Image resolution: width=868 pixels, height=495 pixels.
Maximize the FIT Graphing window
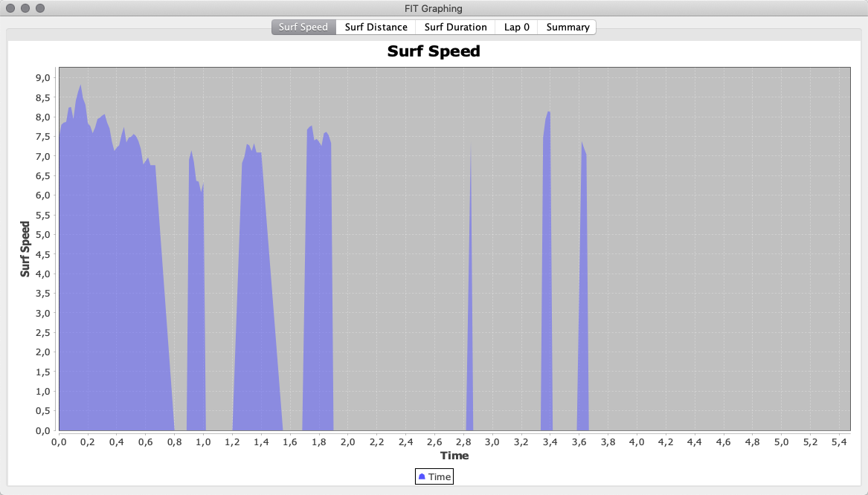click(x=40, y=8)
